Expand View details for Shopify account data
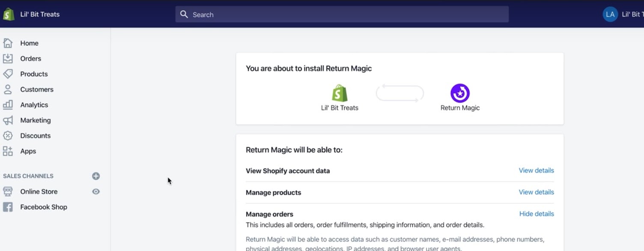The height and width of the screenshot is (251, 644). 536,170
